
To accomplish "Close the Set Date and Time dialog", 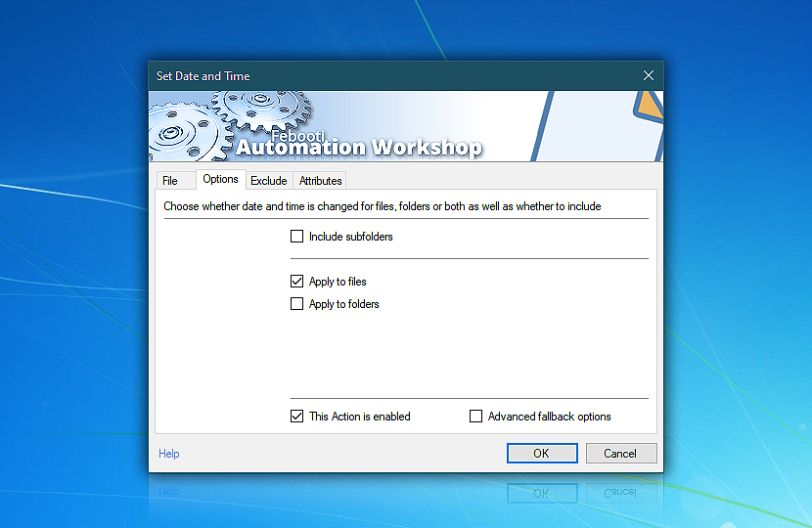I will point(648,75).
